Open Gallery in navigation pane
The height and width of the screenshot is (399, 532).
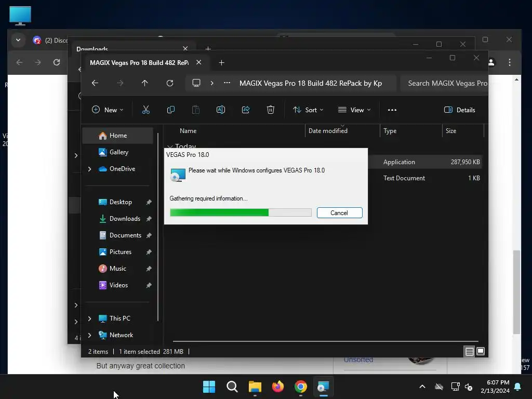point(118,152)
